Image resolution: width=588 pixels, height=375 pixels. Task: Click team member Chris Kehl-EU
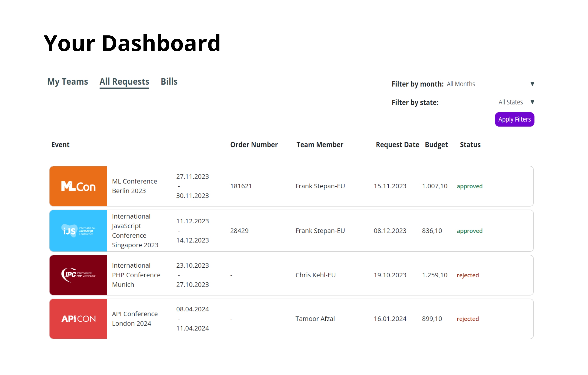click(315, 275)
